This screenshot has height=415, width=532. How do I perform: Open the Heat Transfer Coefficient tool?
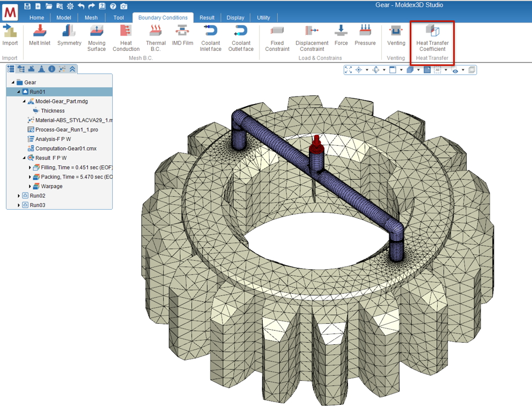[432, 38]
